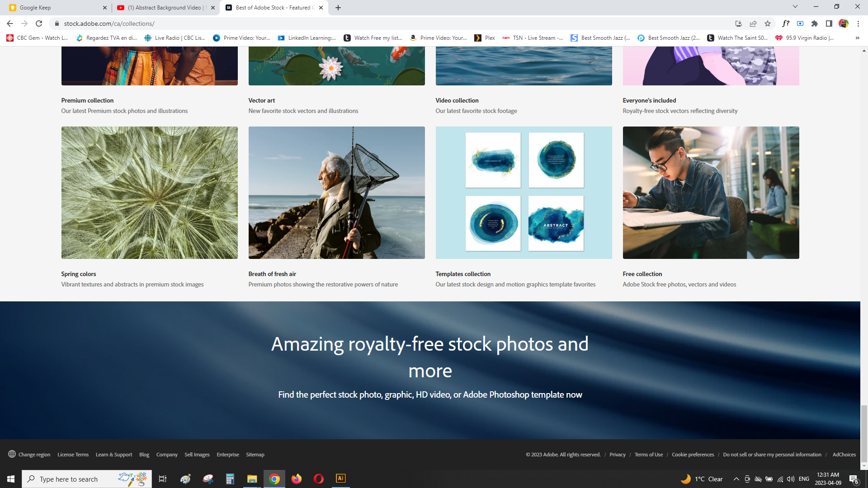Open the License Terms footer link
The width and height of the screenshot is (868, 488).
click(x=73, y=455)
